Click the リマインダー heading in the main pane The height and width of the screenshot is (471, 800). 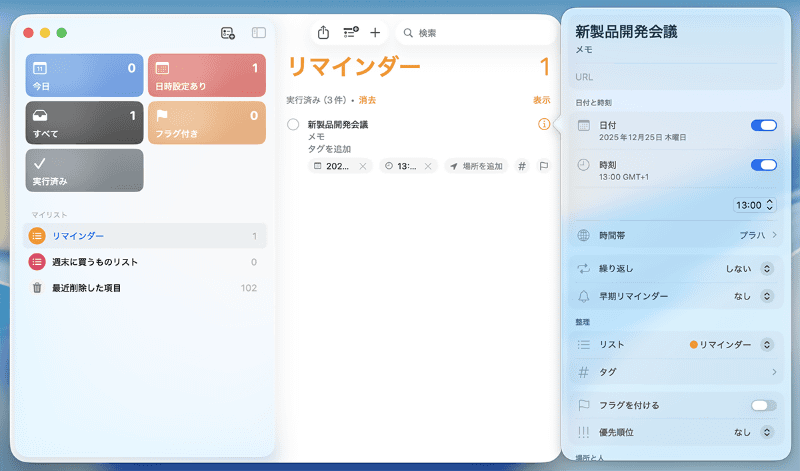tap(354, 67)
